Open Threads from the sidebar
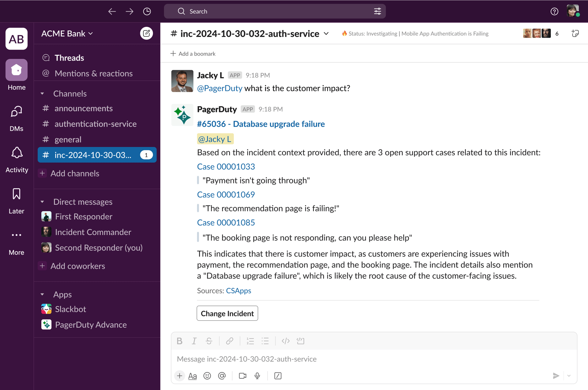 pyautogui.click(x=69, y=58)
